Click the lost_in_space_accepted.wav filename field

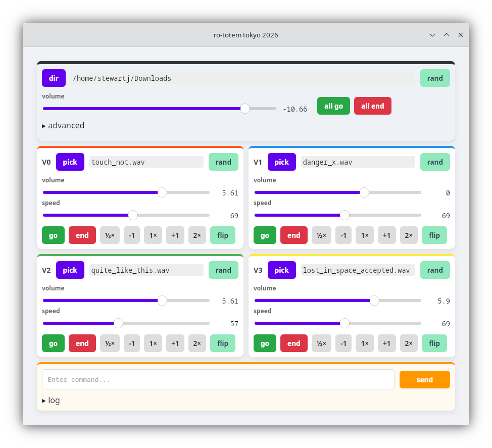[358, 270]
